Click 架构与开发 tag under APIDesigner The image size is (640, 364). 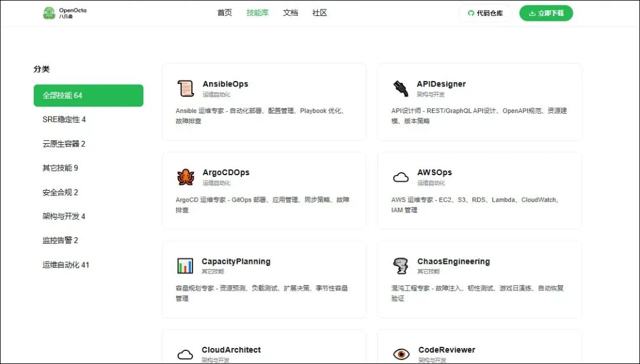(x=431, y=95)
